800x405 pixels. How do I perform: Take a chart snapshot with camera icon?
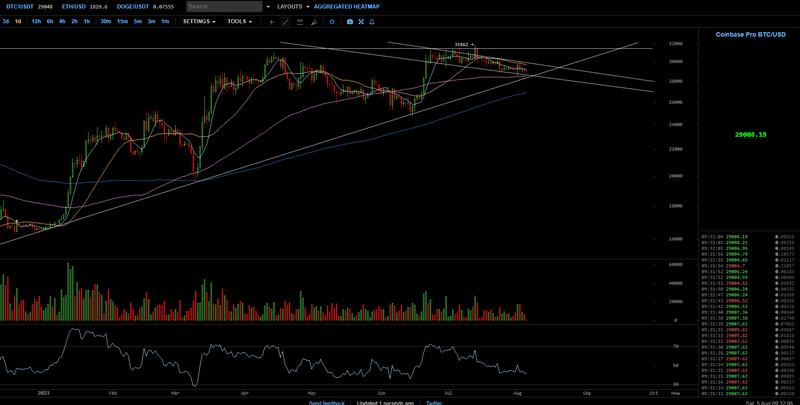350,22
